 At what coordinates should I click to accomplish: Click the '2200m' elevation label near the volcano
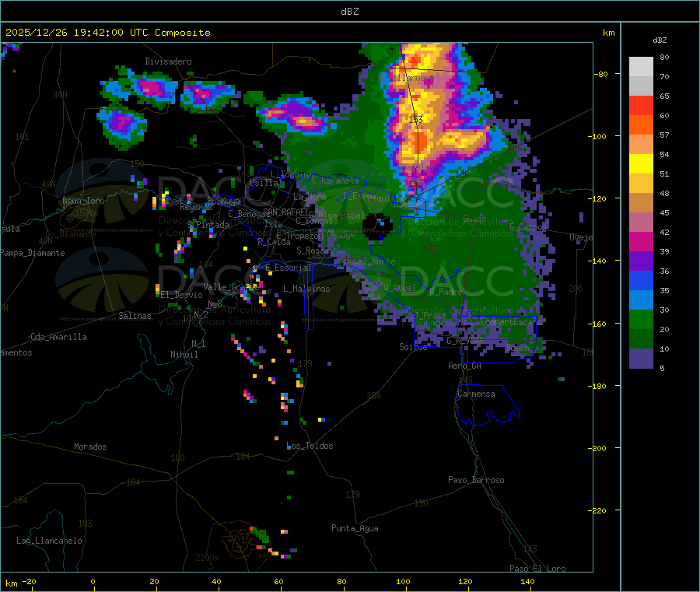click(207, 558)
